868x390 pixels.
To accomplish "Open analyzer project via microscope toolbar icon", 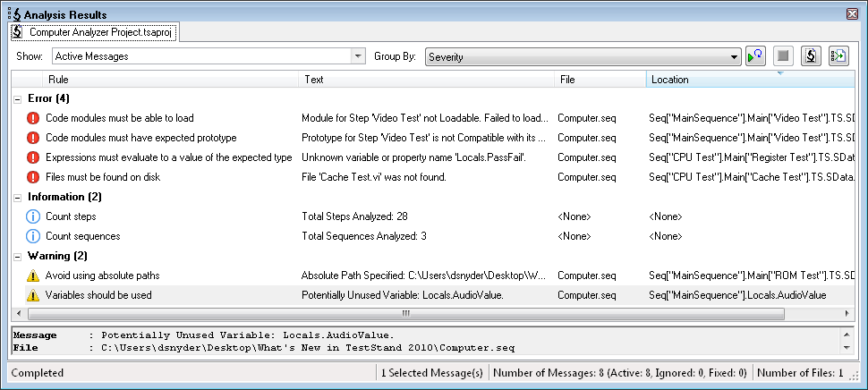I will point(811,56).
